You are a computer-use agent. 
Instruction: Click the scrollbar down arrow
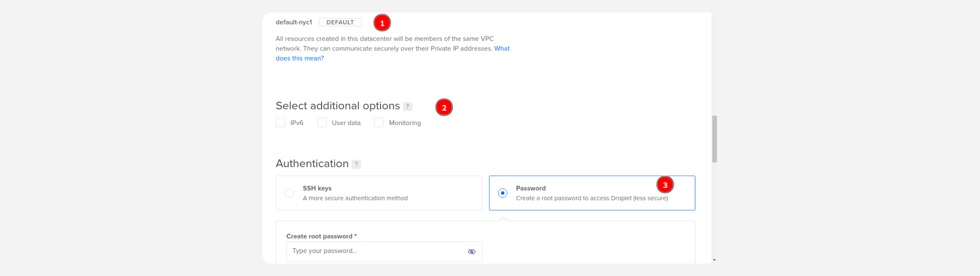[714, 260]
